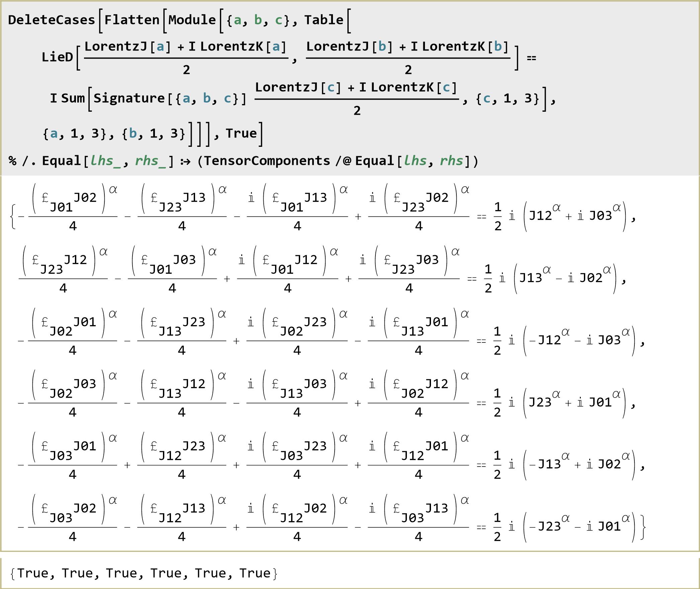Click the True argument ending DeleteCases
This screenshot has height=589, width=700.
tap(241, 133)
